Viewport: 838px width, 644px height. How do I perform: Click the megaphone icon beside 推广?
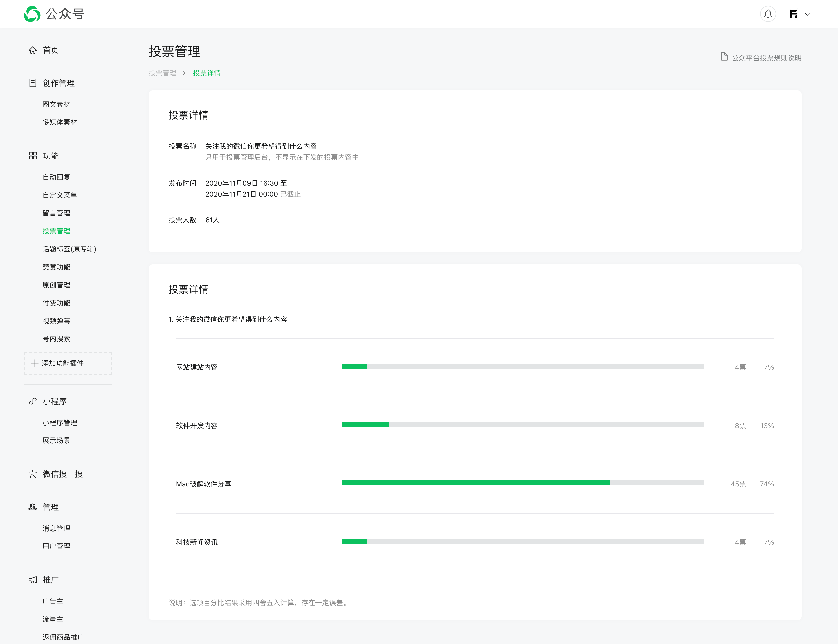[x=33, y=580]
